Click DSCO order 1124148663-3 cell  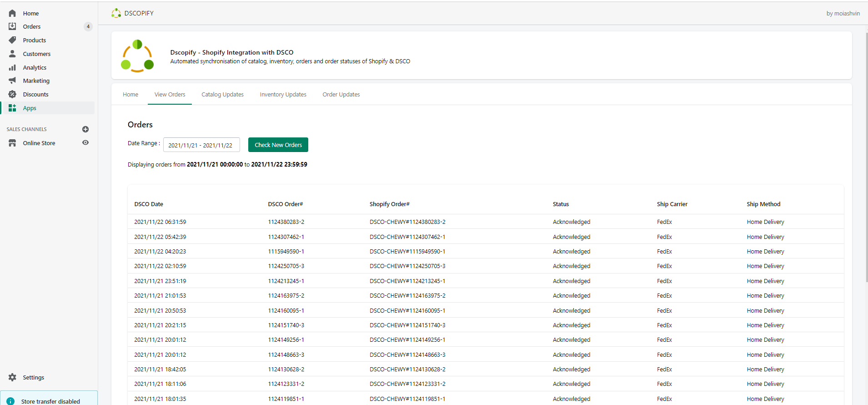pyautogui.click(x=286, y=354)
